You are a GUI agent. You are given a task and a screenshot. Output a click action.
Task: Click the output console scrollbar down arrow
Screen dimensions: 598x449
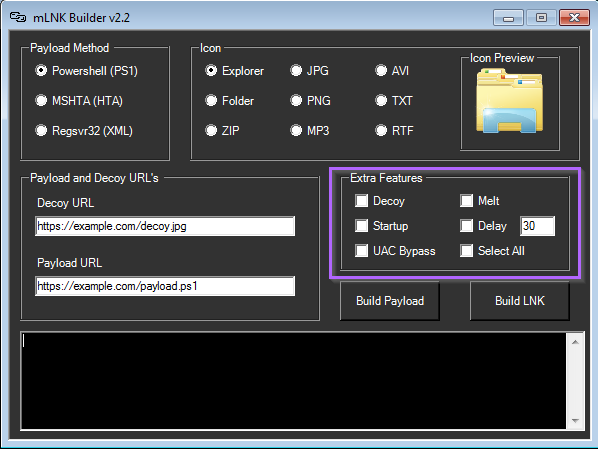pos(575,421)
